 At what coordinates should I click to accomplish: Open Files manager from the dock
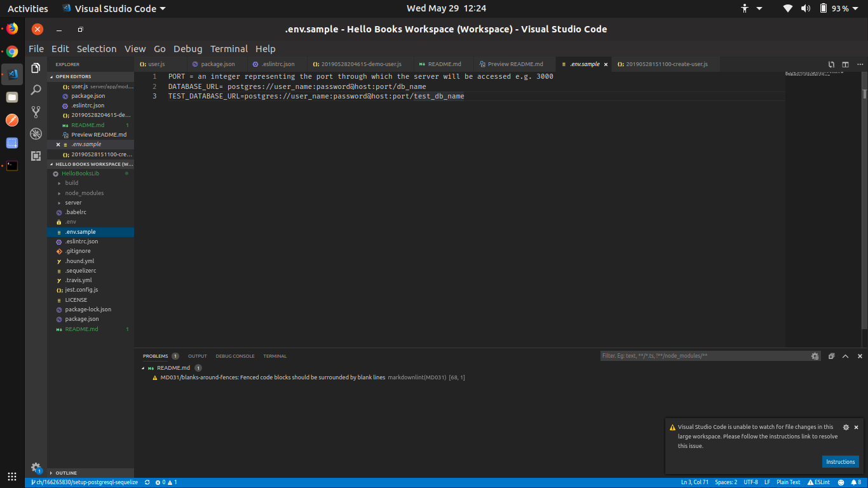coord(11,97)
